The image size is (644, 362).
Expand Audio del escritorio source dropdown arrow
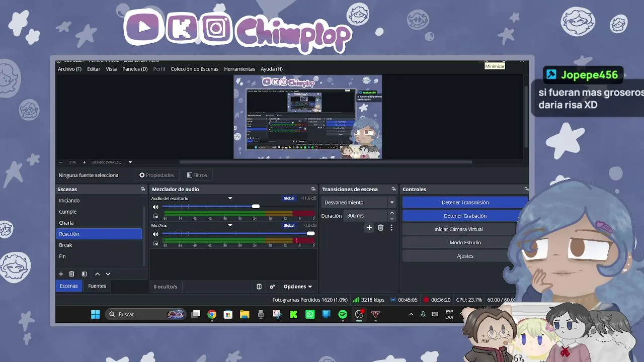pos(230,199)
